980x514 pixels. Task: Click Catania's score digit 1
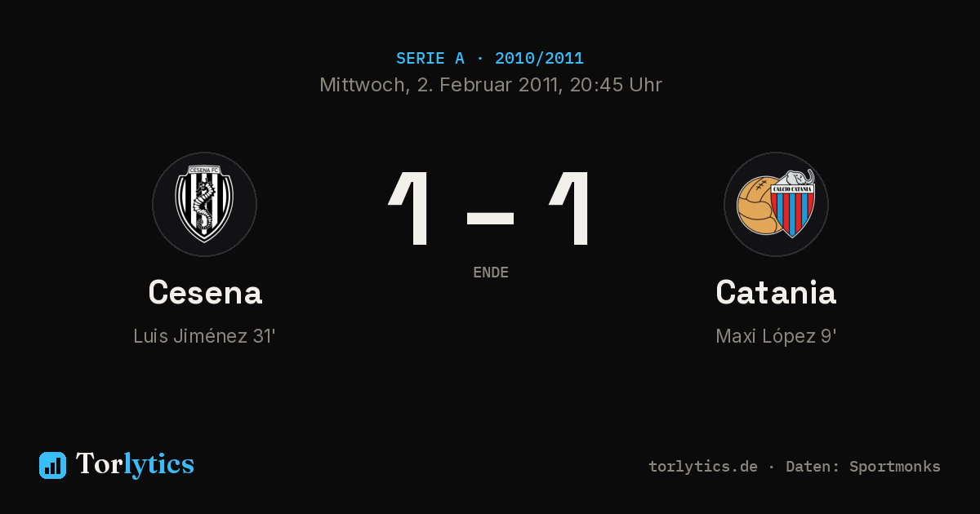[570, 209]
